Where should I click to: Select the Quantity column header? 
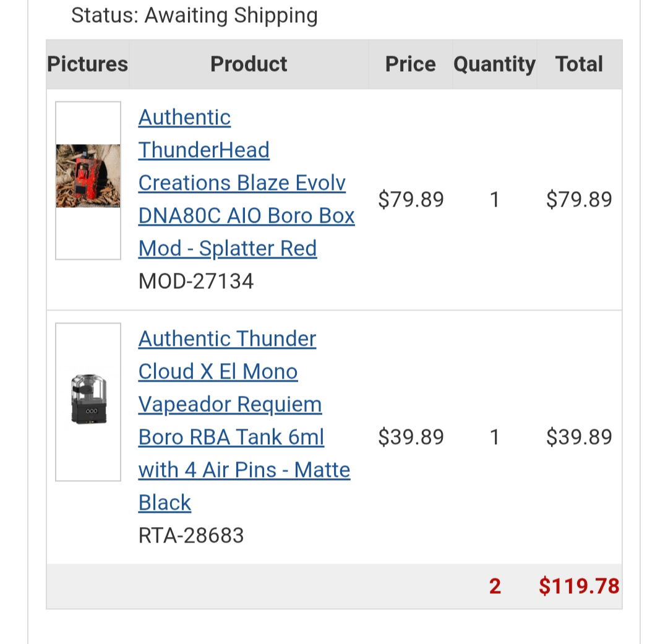click(x=494, y=65)
